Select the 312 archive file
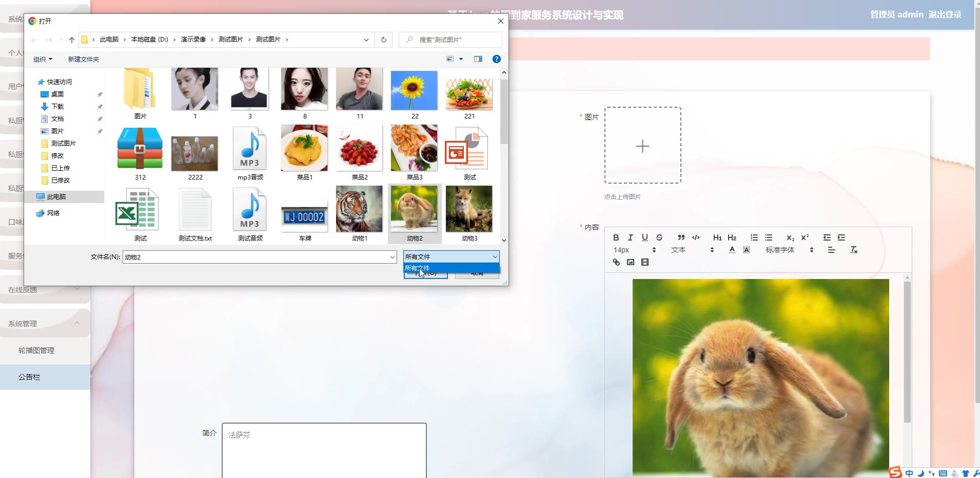The height and width of the screenshot is (478, 980). tap(140, 153)
